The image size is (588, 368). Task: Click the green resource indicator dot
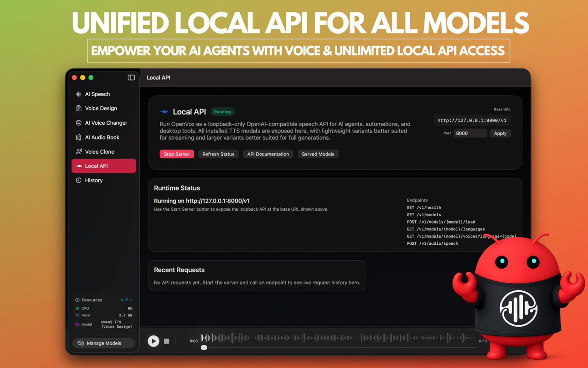coord(122,299)
